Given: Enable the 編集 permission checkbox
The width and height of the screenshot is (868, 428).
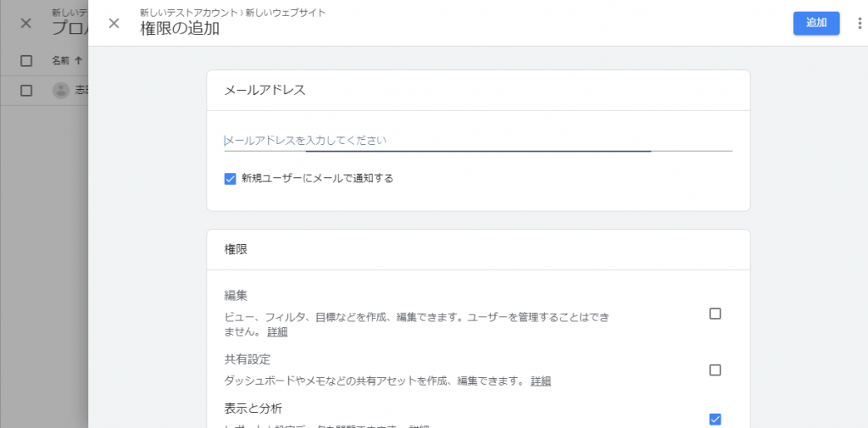Looking at the screenshot, I should [715, 314].
